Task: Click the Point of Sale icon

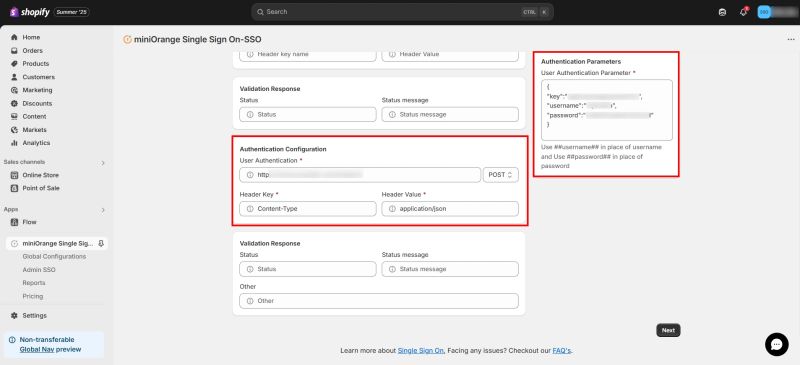Action: pyautogui.click(x=14, y=188)
